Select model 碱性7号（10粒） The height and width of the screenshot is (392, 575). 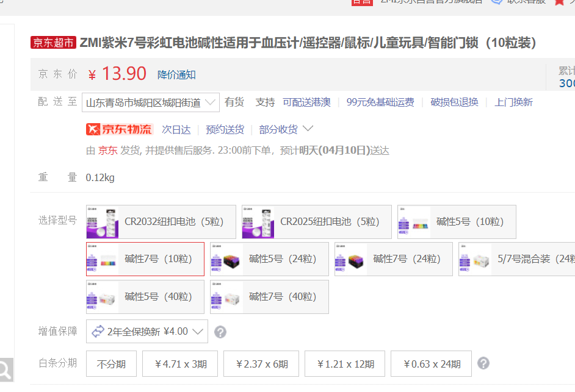(145, 259)
